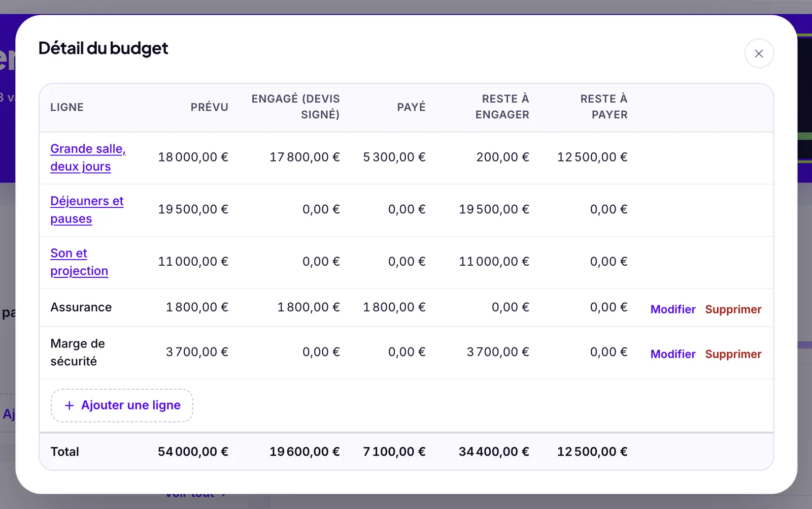Viewport: 812px width, 509px height.
Task: Click the PRÉVU column header
Action: 209,107
